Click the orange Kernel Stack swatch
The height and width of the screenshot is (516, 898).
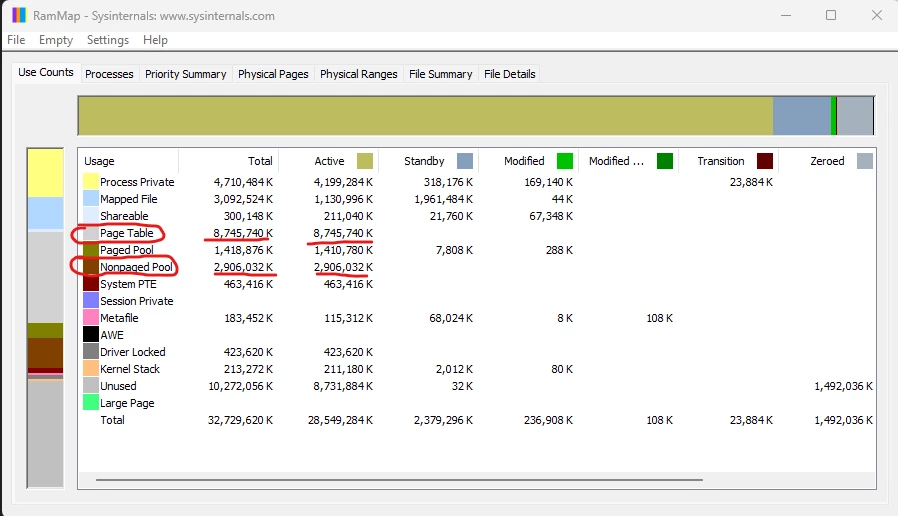pos(90,369)
